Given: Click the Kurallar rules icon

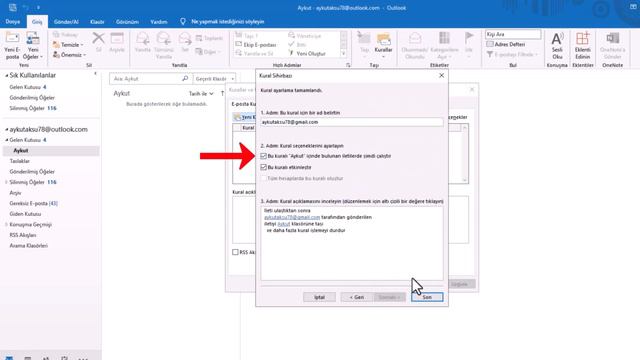Looking at the screenshot, I should pos(383,40).
